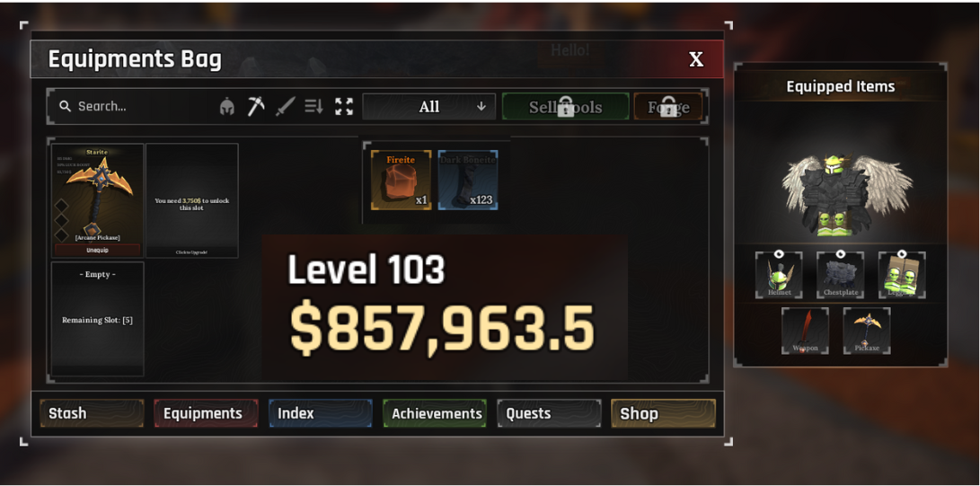Select the equipped Pickaxe slot
The image size is (980, 486).
[866, 331]
